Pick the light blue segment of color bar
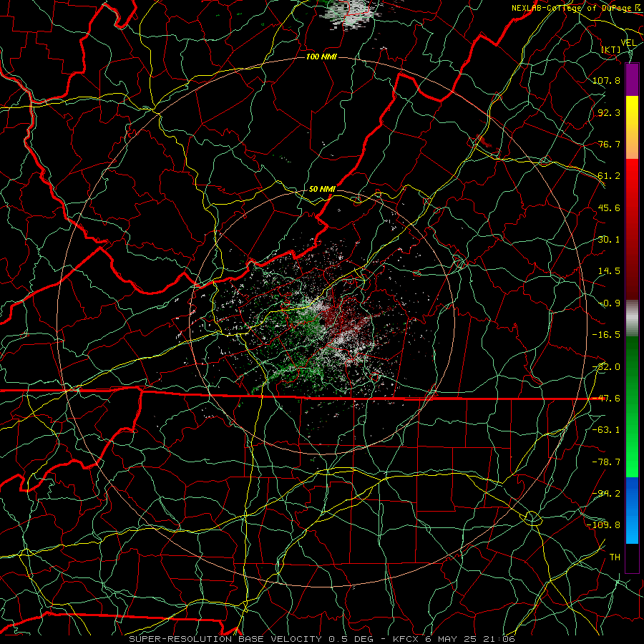 click(x=632, y=530)
